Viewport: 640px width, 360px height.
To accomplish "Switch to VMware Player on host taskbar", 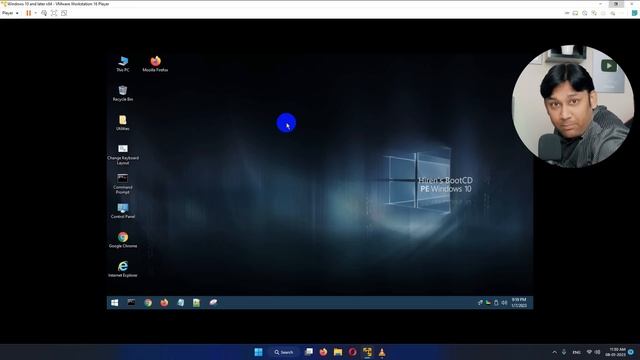I will (367, 352).
